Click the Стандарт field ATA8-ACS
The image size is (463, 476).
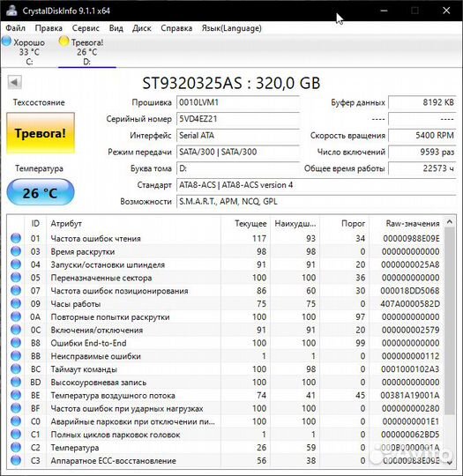pos(317,185)
